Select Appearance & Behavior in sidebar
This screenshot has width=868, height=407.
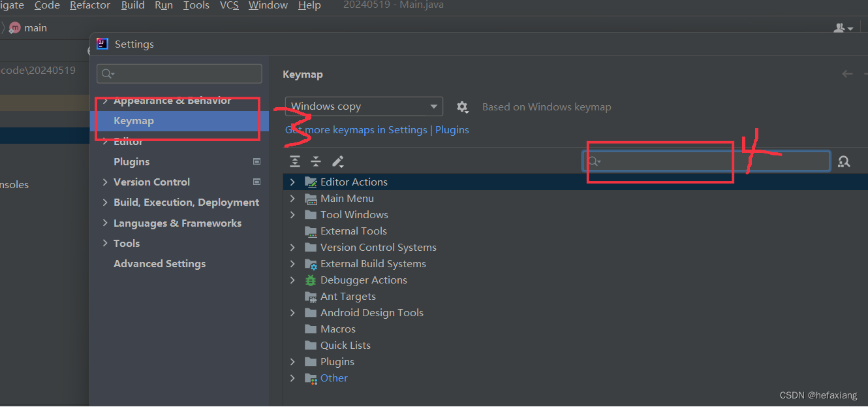(172, 101)
